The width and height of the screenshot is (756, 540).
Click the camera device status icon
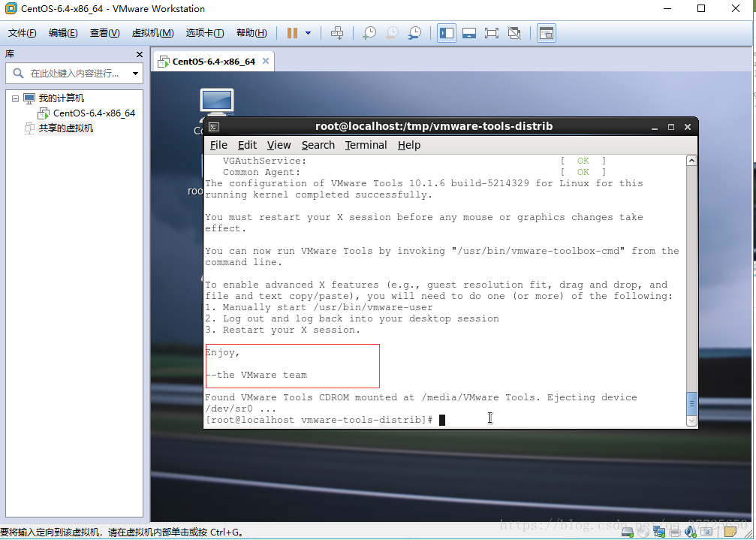click(706, 532)
